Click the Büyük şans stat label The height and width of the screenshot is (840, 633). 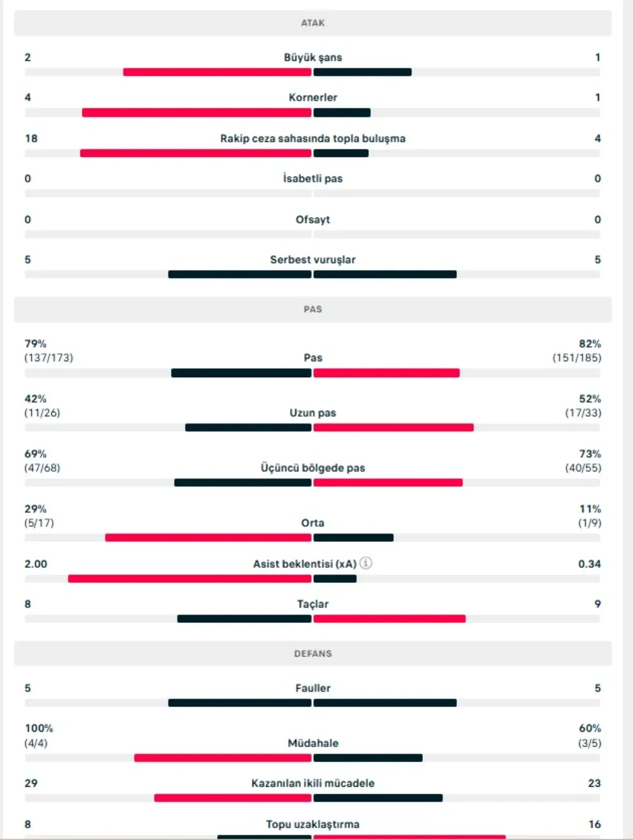[313, 58]
